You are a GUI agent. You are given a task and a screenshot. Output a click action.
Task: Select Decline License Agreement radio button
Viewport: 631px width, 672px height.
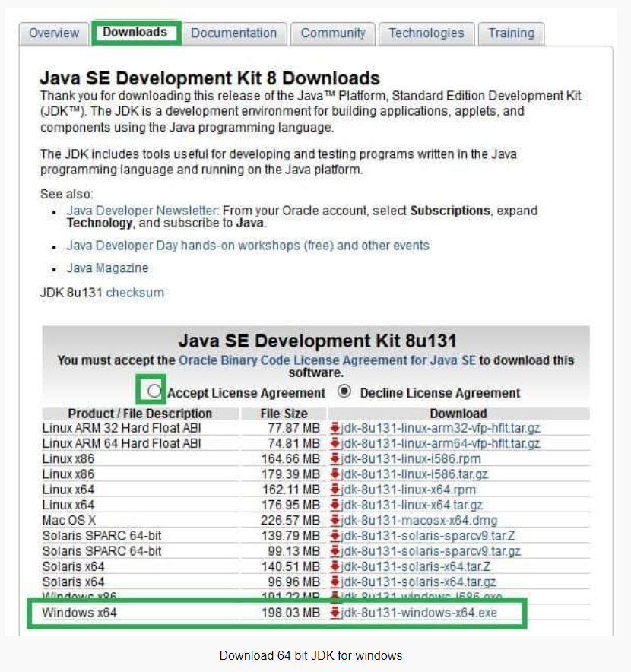tap(344, 391)
